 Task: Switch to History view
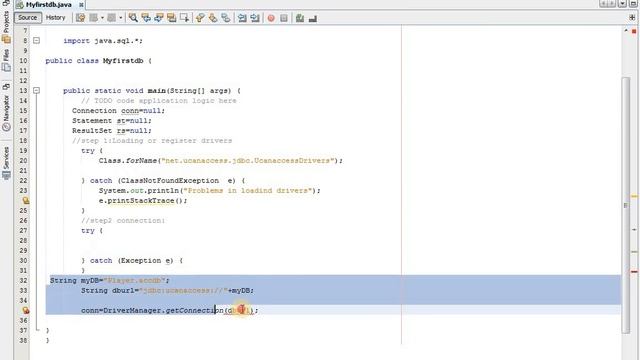pos(56,18)
